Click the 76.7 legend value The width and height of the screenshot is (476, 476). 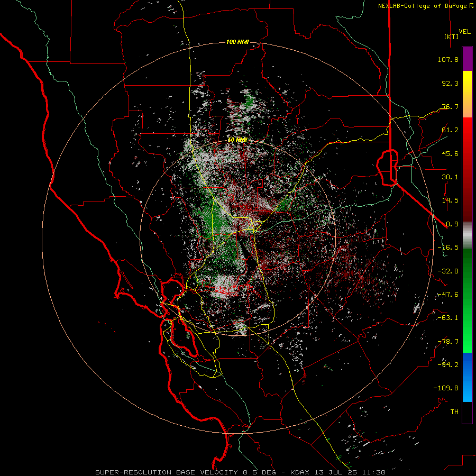click(450, 106)
